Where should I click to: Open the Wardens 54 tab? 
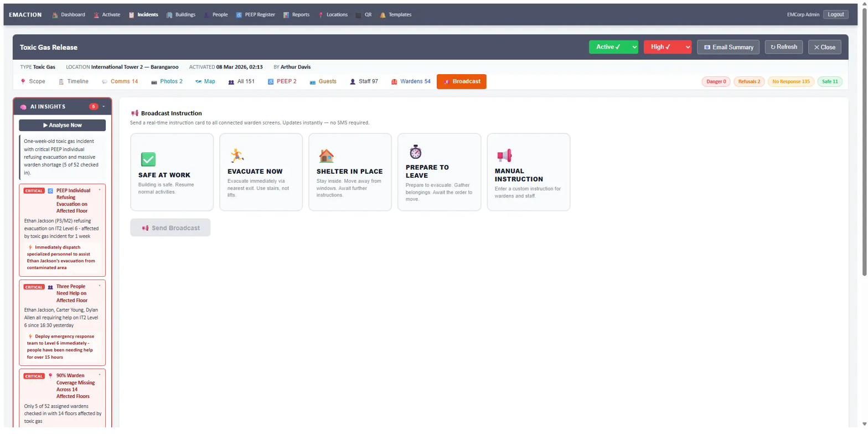411,81
